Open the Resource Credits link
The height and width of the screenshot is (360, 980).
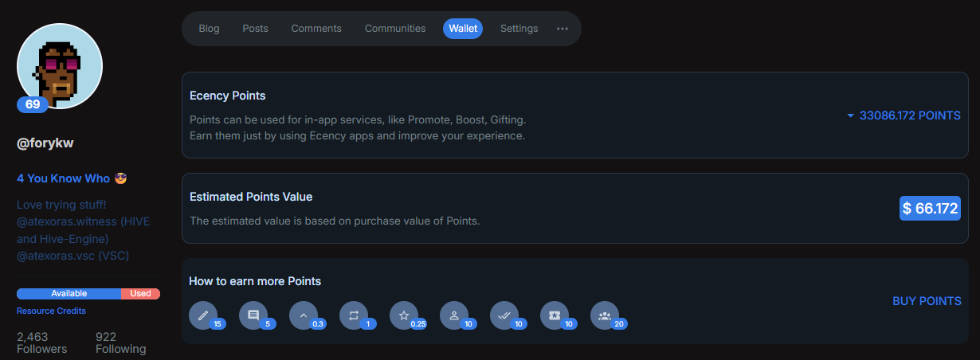pos(51,311)
